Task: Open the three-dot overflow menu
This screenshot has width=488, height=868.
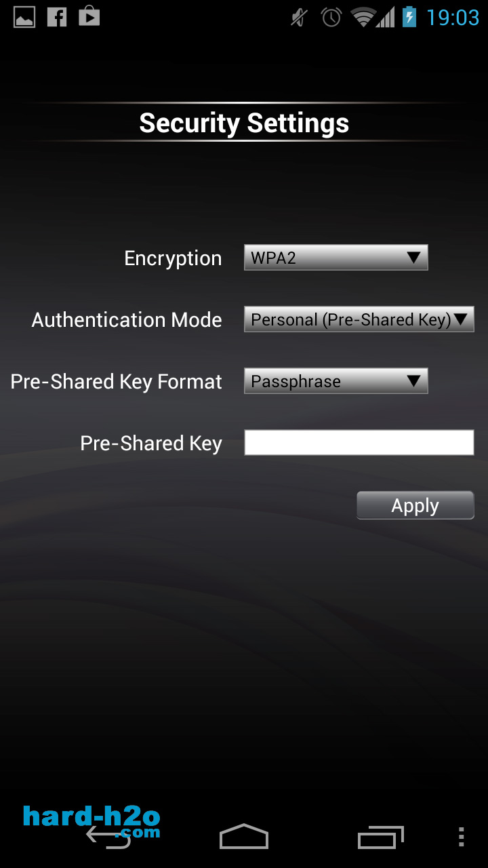Action: tap(462, 837)
